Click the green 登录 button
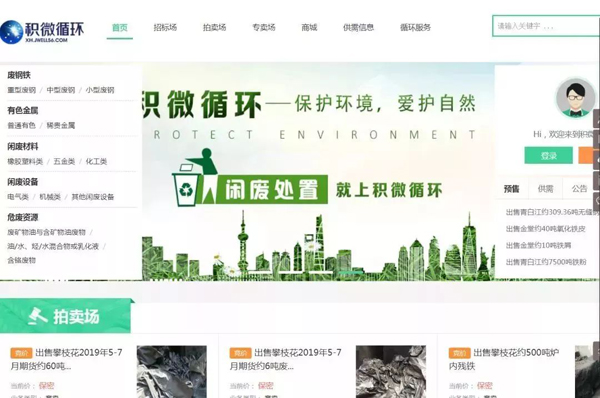The image size is (600, 398). click(548, 156)
